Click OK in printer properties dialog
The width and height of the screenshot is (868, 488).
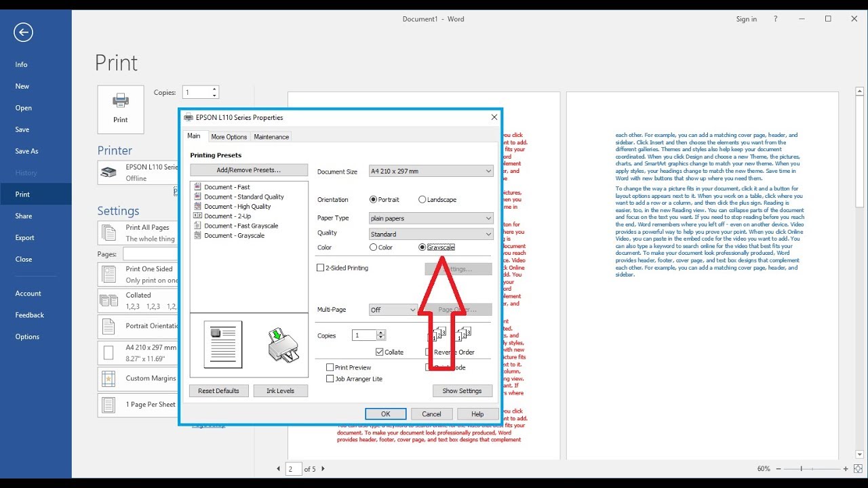coord(386,414)
